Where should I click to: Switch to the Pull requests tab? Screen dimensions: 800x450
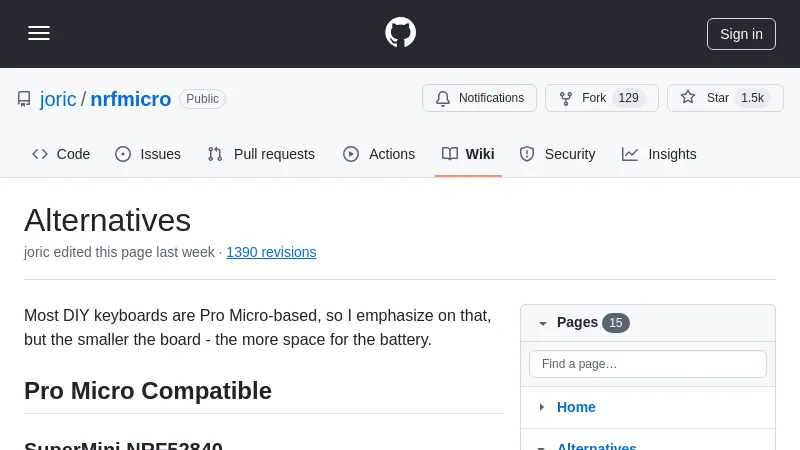(261, 154)
